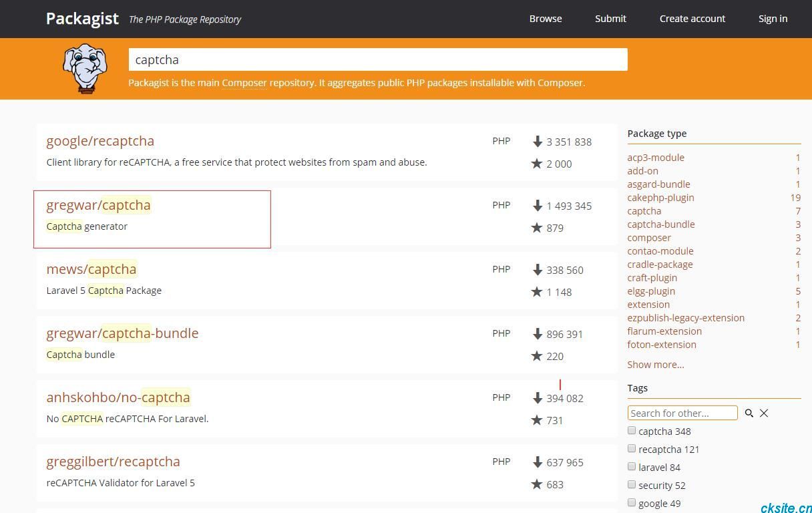Open the Sign in page
The image size is (812, 513).
[x=773, y=19]
